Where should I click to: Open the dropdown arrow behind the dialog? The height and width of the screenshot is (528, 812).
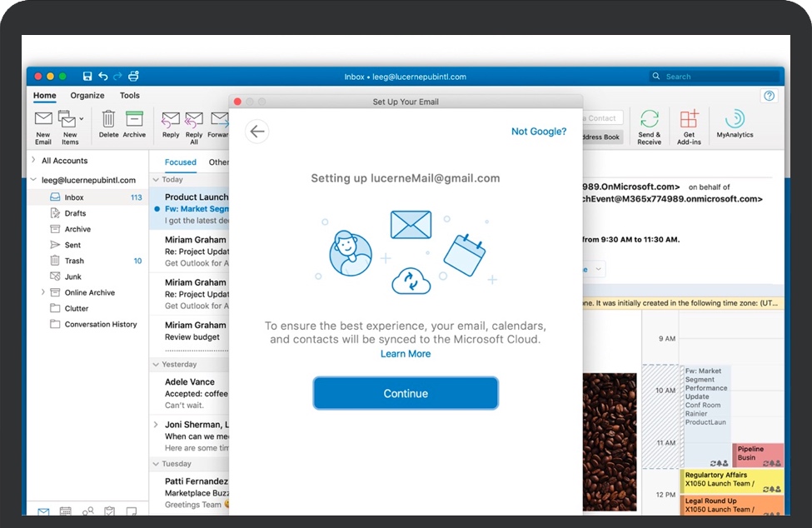(598, 269)
